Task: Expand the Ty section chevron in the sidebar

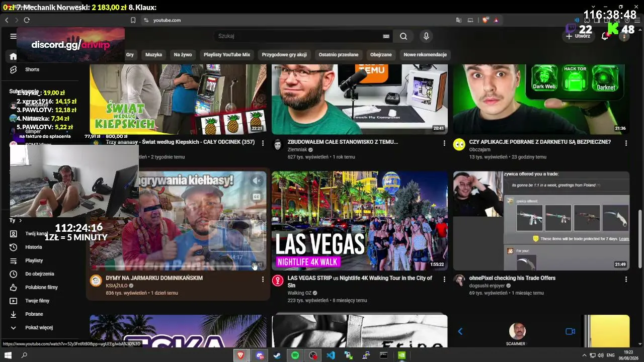Action: tap(20, 220)
